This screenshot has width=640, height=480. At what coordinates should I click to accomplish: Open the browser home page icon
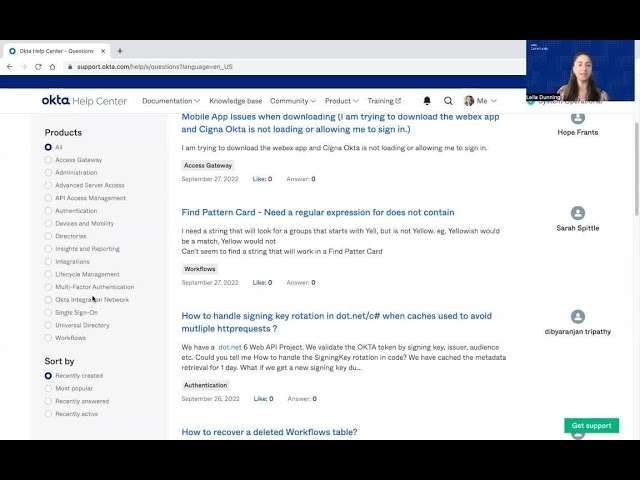52,67
